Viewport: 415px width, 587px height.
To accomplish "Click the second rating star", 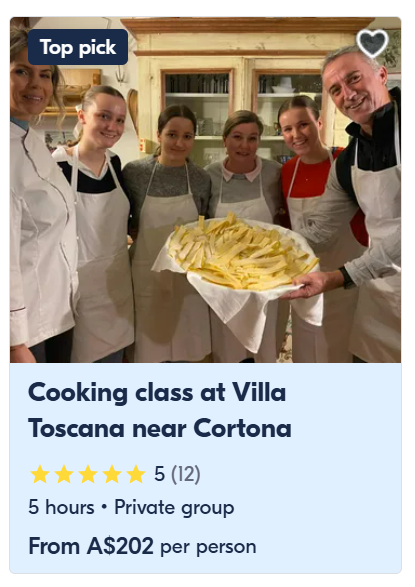I will click(64, 474).
